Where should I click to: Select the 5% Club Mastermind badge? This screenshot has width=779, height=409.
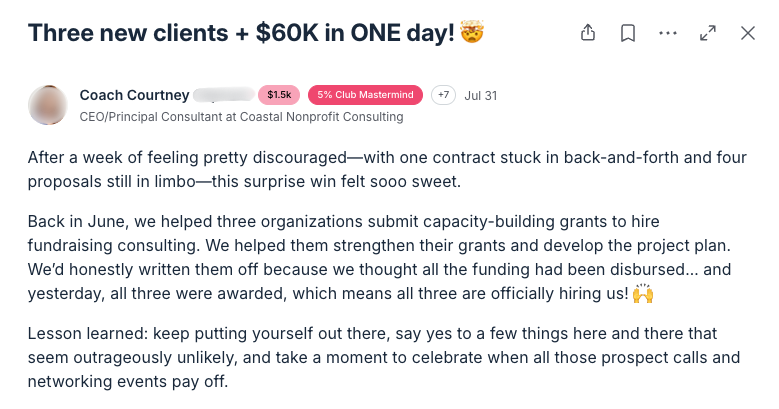[365, 95]
